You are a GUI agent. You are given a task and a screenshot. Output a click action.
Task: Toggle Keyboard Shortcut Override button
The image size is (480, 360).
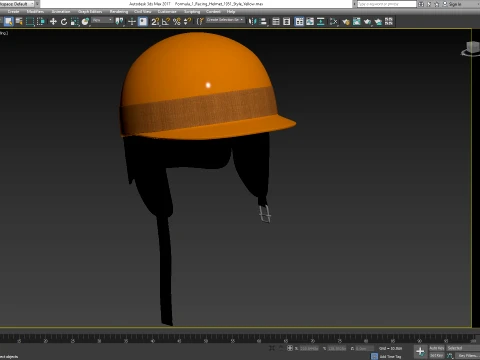tap(143, 22)
